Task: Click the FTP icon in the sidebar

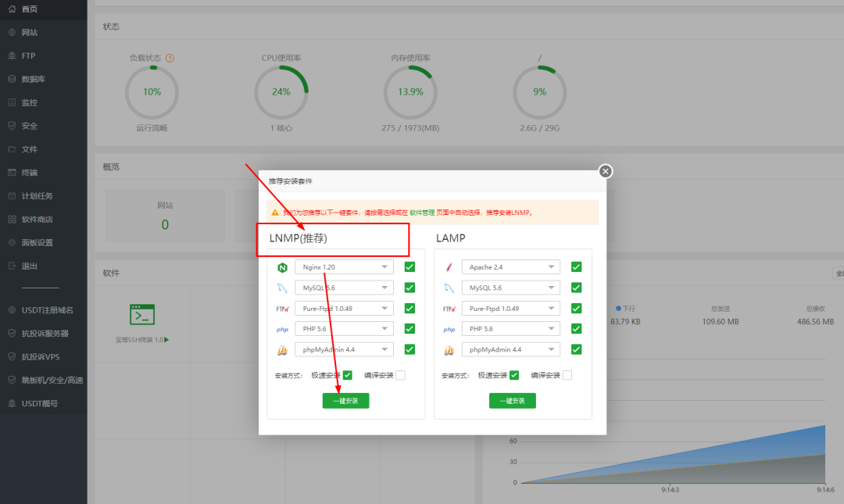Action: coord(12,55)
